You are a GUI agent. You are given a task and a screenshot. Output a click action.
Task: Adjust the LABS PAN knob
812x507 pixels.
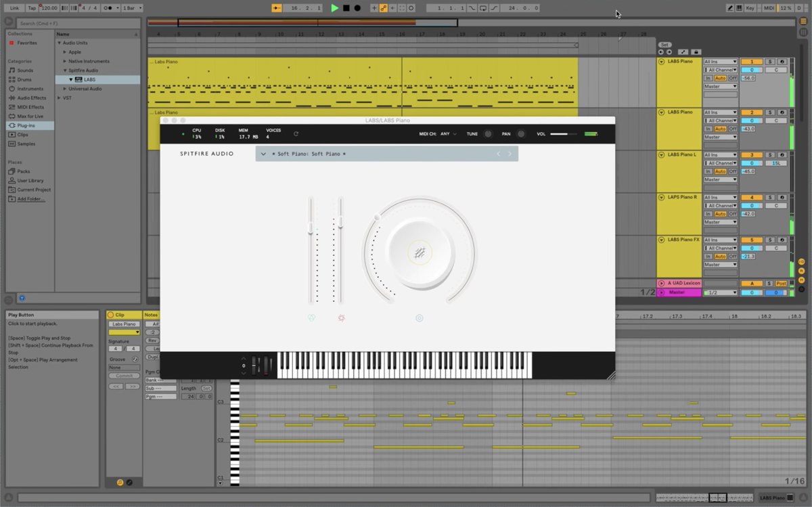pos(521,134)
